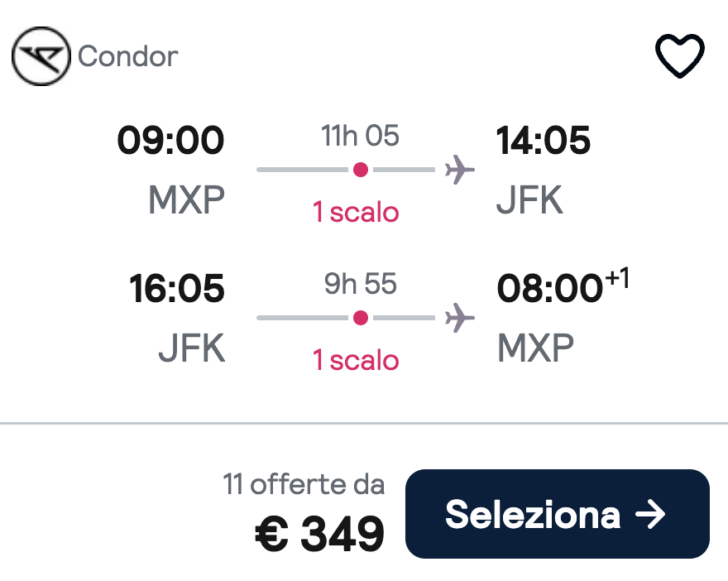The height and width of the screenshot is (581, 728).
Task: Click the 9h 55 duration label
Action: pyautogui.click(x=361, y=284)
